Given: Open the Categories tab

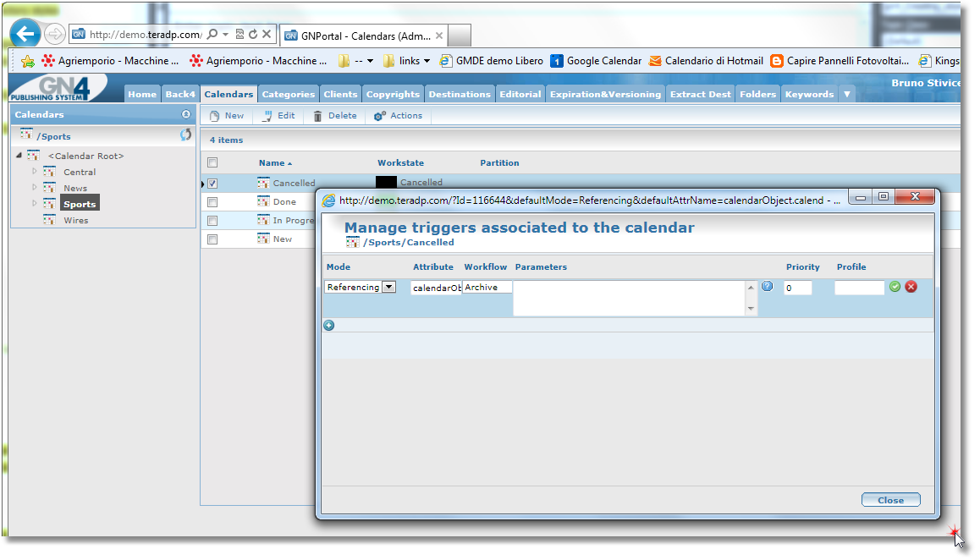Looking at the screenshot, I should pyautogui.click(x=288, y=94).
